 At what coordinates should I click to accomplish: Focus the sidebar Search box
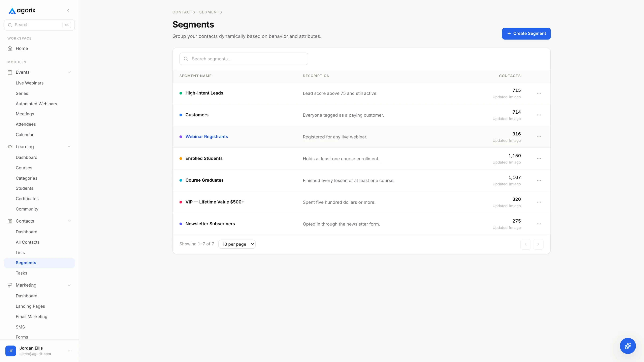click(x=39, y=25)
